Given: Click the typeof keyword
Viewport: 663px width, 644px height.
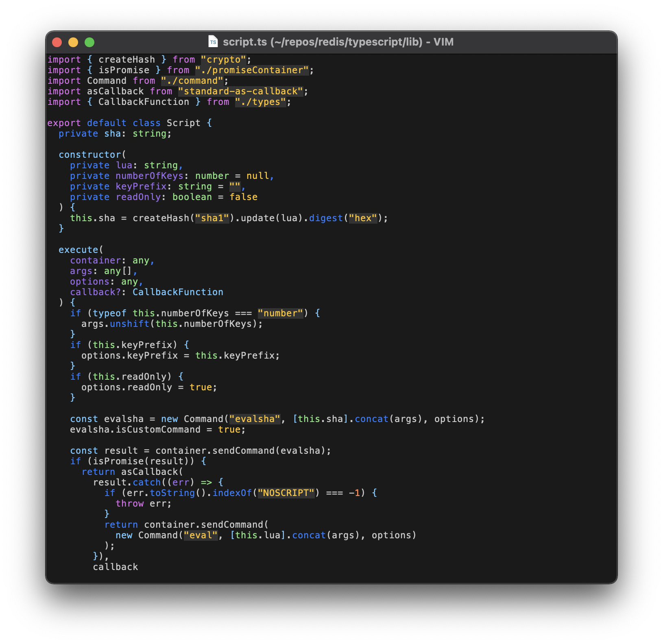Looking at the screenshot, I should [109, 313].
